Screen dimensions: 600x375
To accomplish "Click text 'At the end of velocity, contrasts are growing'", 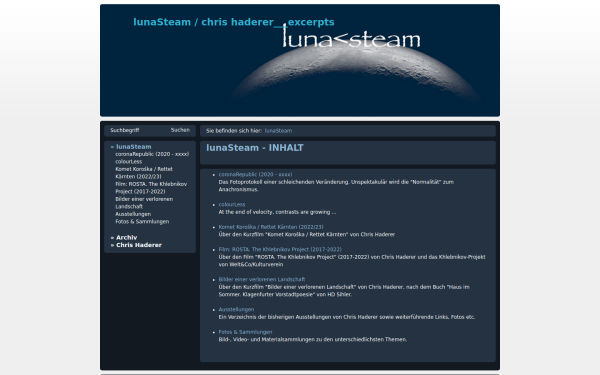I will (x=277, y=212).
